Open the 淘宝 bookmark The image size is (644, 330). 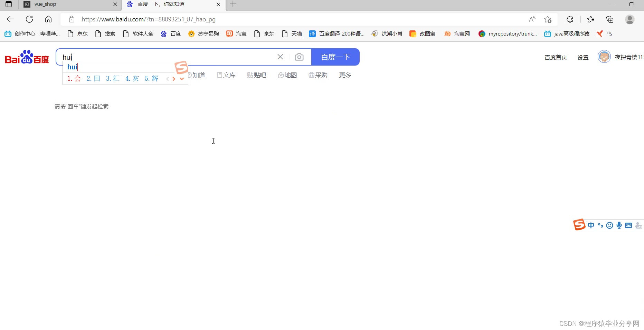click(236, 33)
